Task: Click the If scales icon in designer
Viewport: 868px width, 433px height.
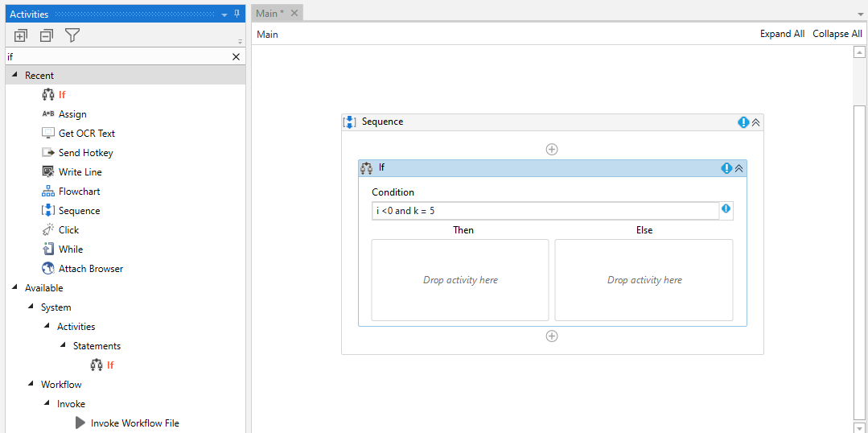Action: pos(367,167)
